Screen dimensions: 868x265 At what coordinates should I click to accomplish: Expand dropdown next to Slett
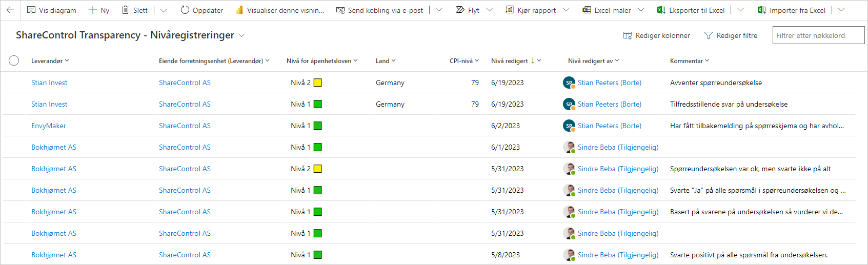[x=164, y=10]
